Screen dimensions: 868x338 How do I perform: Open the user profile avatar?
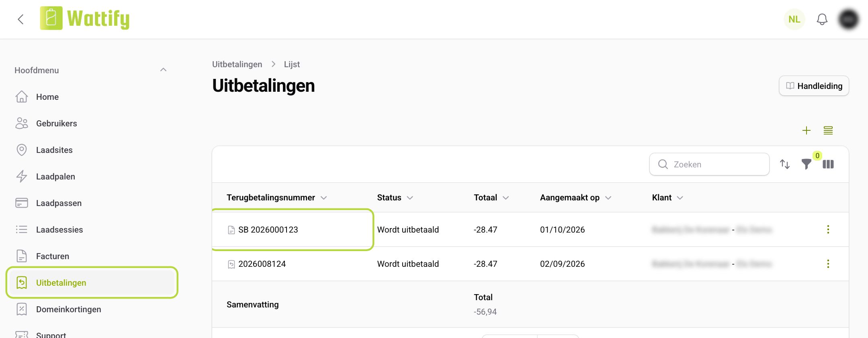[x=848, y=19]
